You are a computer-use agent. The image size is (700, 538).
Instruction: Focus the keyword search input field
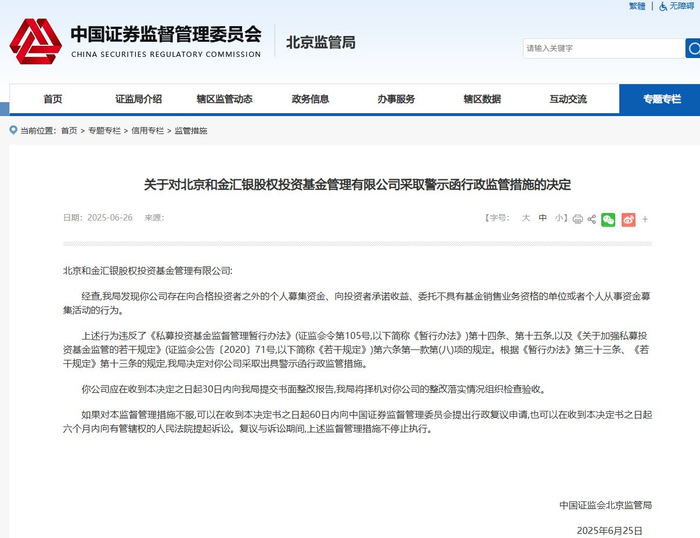604,48
